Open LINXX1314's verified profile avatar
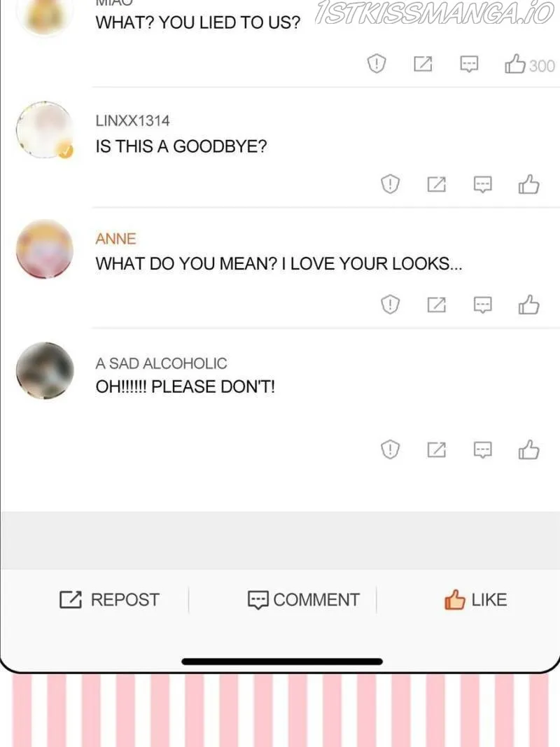The width and height of the screenshot is (560, 747). tap(45, 130)
